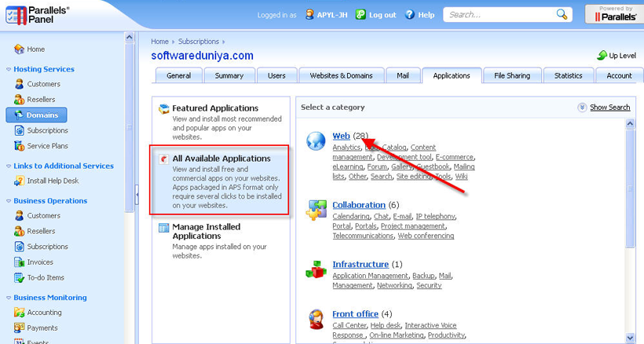
Task: Click sidebar scrollbar up arrow
Action: 129,37
